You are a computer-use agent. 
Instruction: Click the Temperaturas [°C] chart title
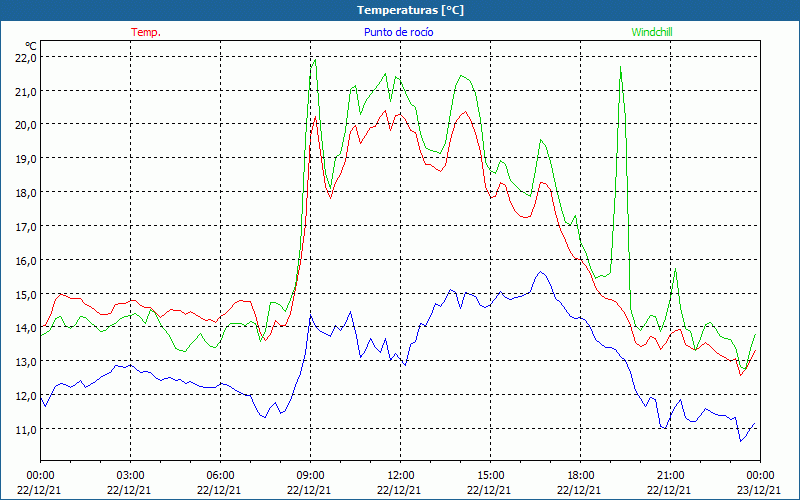point(410,10)
